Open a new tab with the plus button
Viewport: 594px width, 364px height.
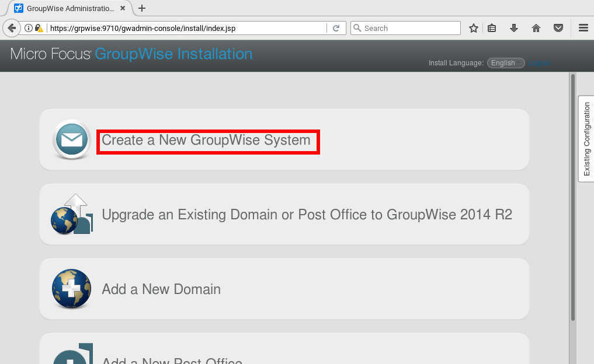click(142, 8)
